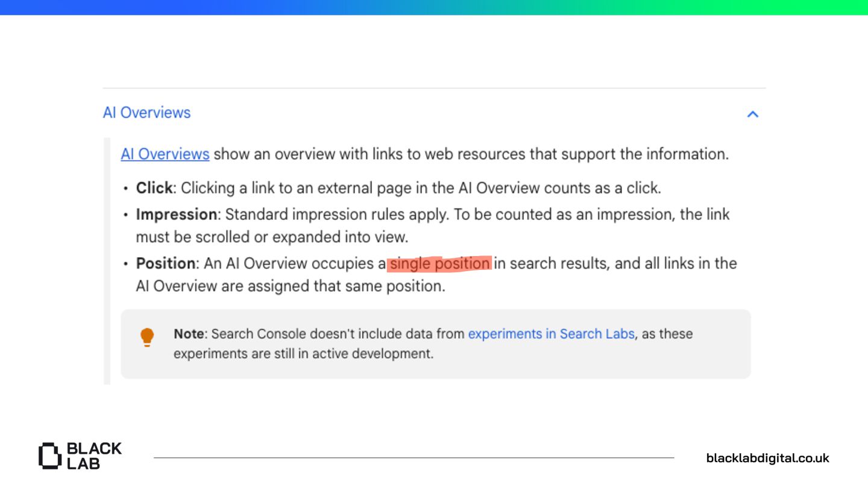Viewport: 868px width, 488px height.
Task: Click the highlighted "single position" text
Action: tap(439, 264)
